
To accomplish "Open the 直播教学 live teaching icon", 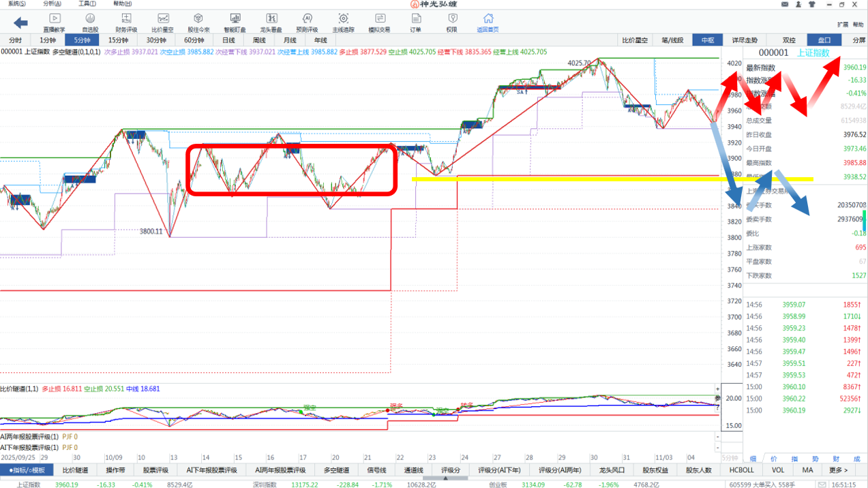I will click(55, 22).
